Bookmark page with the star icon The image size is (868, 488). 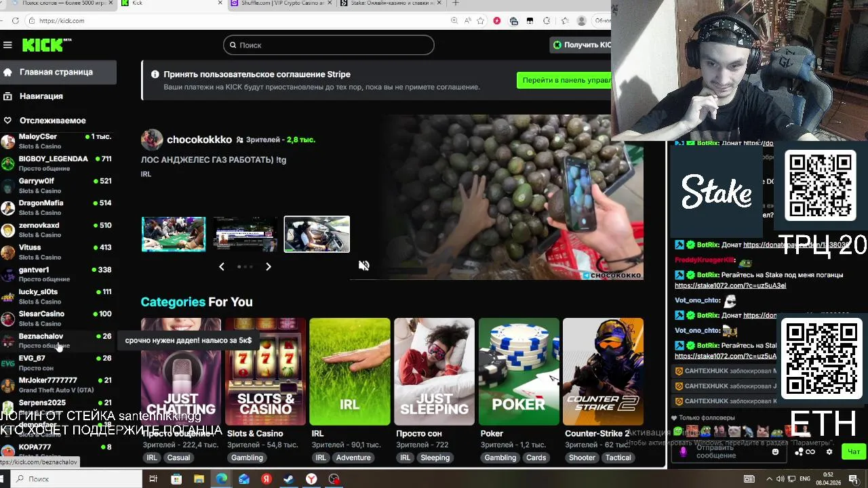481,21
